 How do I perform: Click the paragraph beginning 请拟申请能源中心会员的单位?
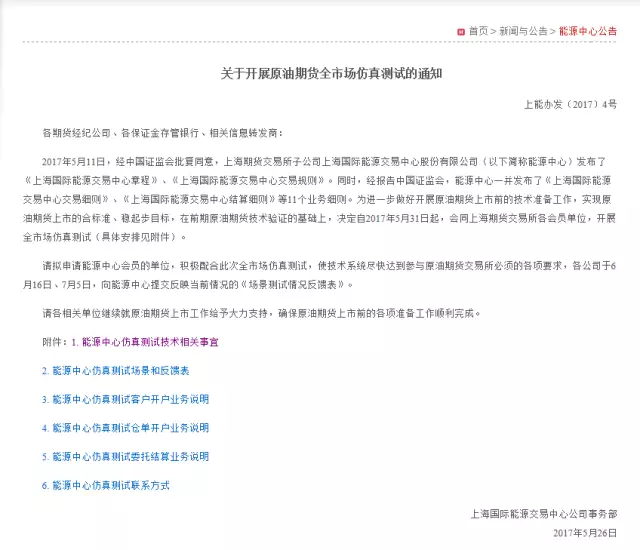[330, 277]
